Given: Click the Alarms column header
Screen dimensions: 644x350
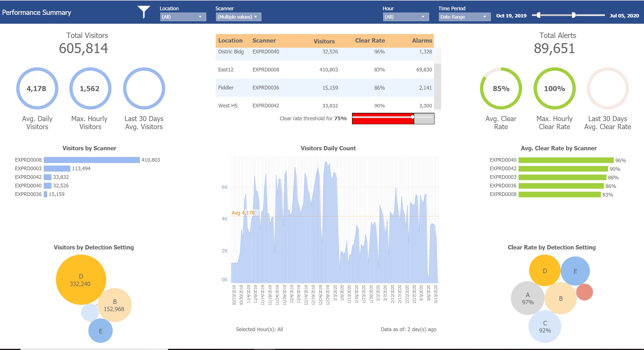Looking at the screenshot, I should (x=422, y=41).
